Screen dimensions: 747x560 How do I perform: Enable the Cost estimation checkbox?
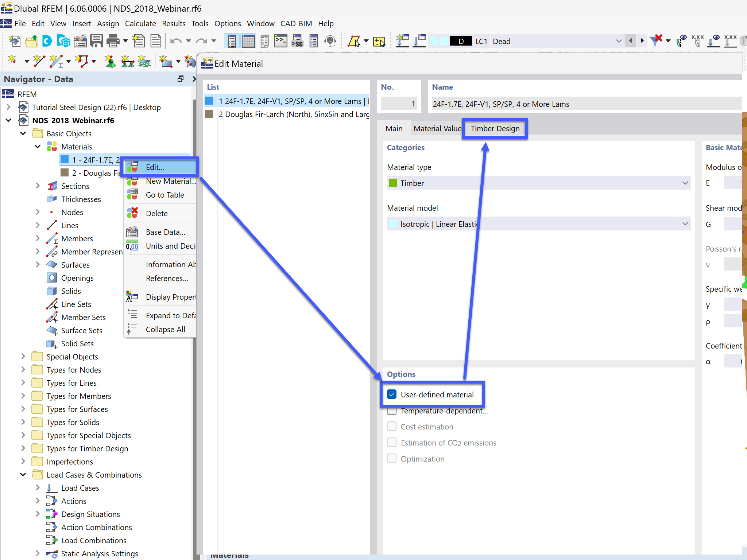391,427
